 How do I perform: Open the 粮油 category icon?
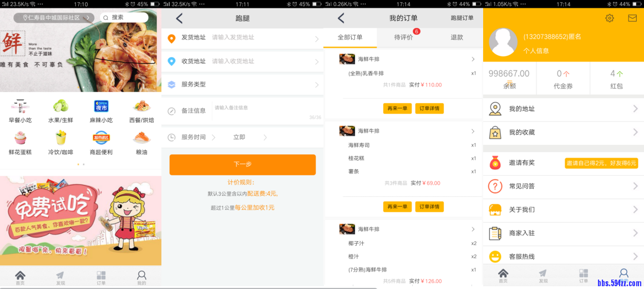coord(141,138)
